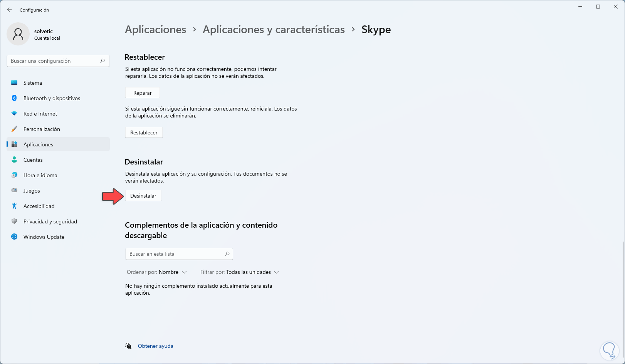Click the Privacidad y seguridad shield icon
This screenshot has width=625, height=364.
(14, 221)
